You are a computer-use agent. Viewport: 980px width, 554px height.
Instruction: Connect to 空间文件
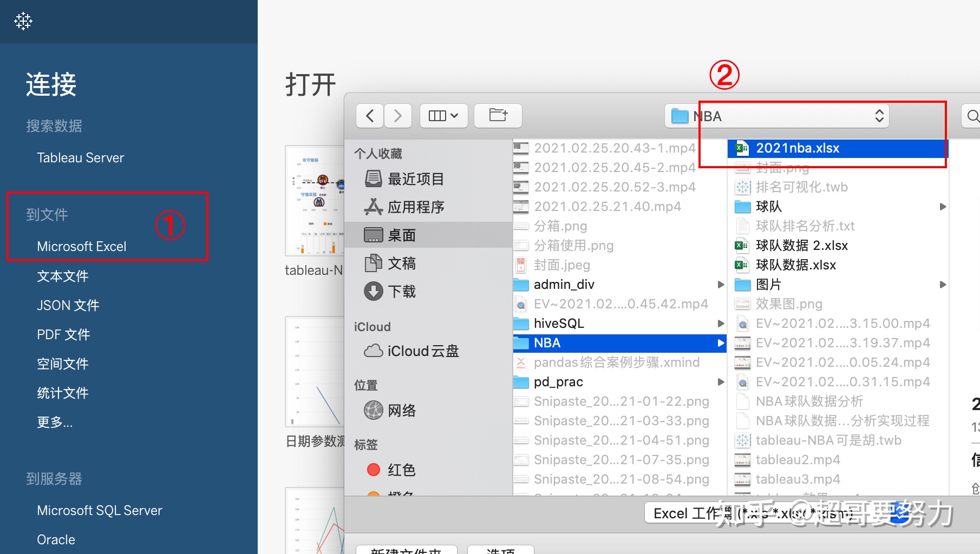click(63, 364)
